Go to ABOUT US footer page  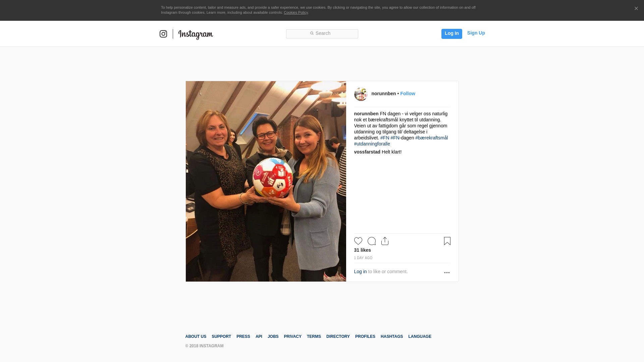tap(196, 337)
